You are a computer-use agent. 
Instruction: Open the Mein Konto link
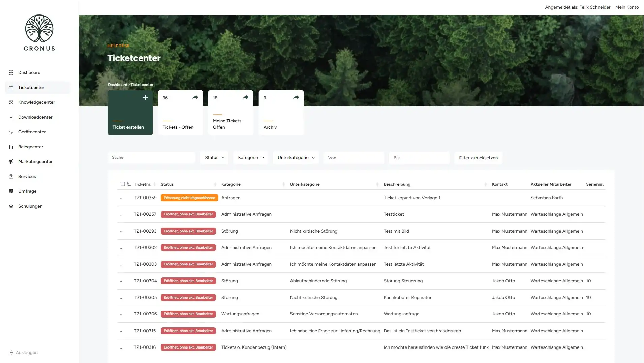click(627, 7)
